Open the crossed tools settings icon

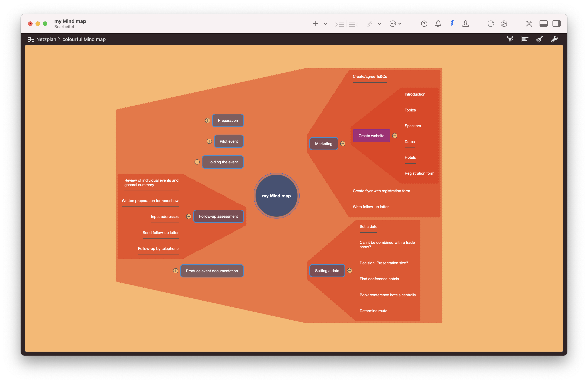[529, 24]
